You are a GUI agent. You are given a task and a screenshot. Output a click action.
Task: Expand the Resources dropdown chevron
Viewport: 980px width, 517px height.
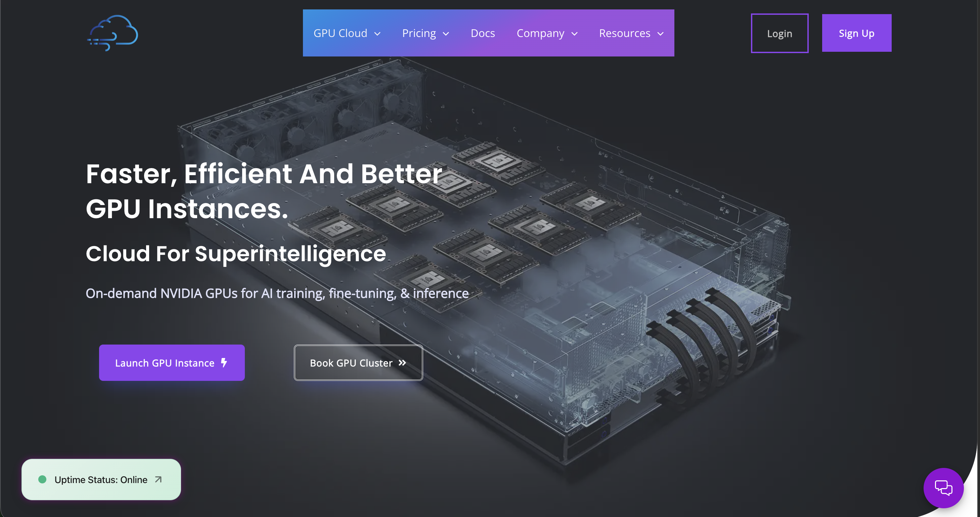click(660, 34)
